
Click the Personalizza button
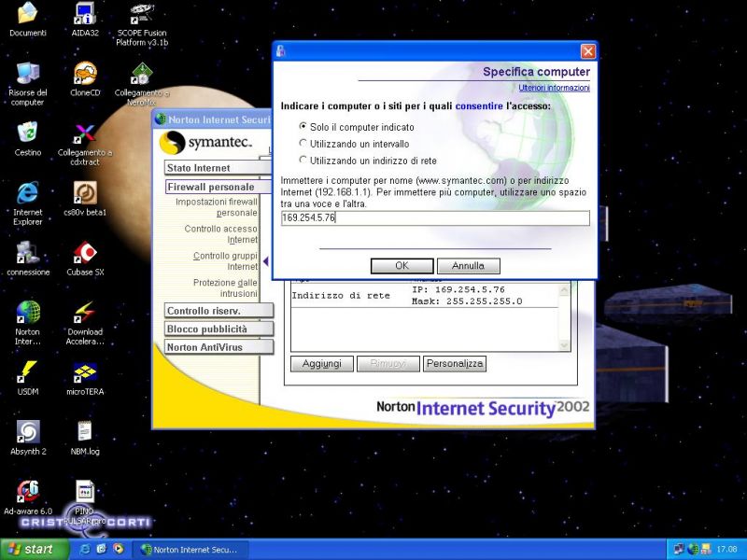click(x=455, y=364)
